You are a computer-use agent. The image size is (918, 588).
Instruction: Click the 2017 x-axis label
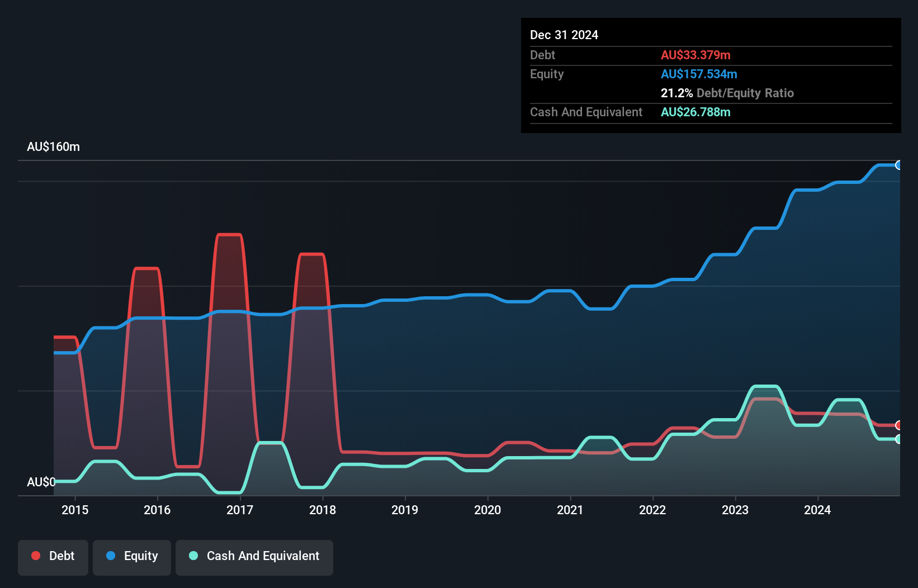tap(240, 510)
